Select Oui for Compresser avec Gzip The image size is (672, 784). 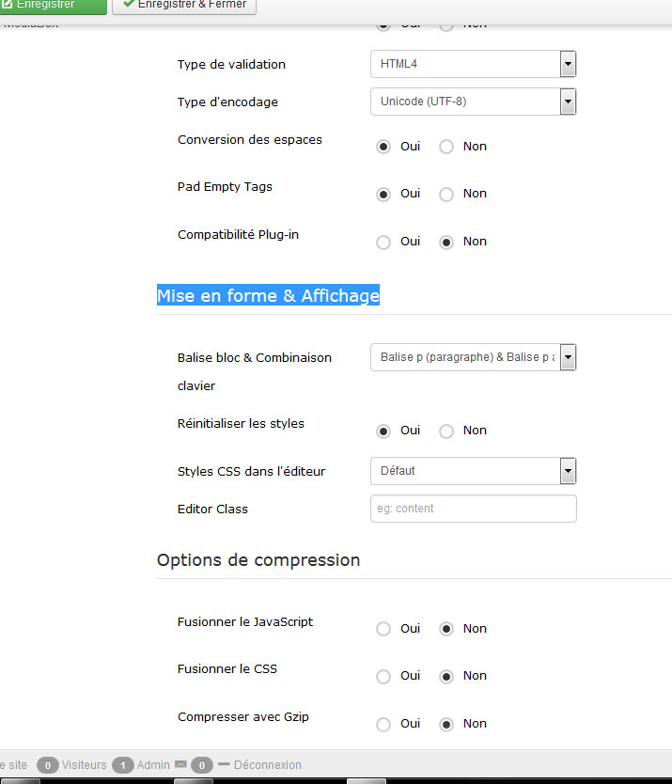pos(383,724)
